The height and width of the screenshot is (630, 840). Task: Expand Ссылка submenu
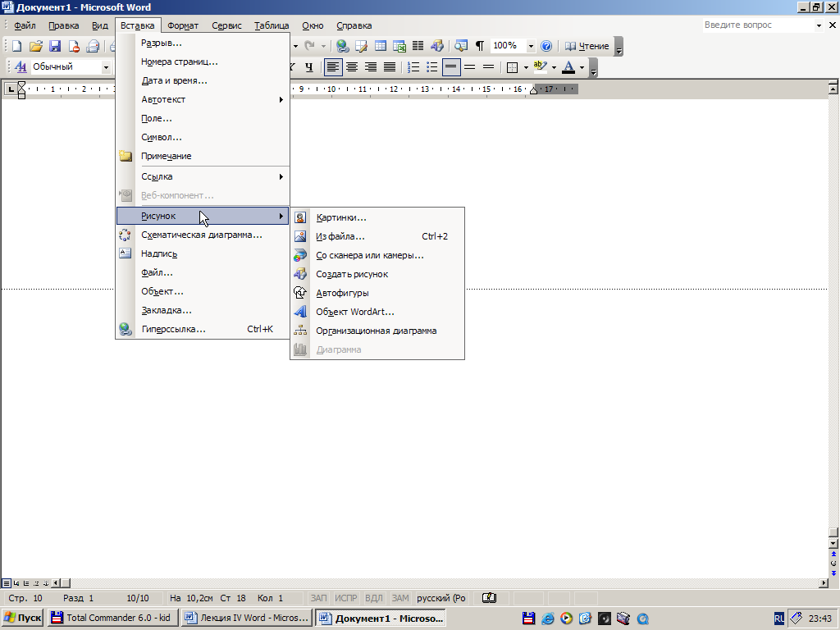coord(203,176)
